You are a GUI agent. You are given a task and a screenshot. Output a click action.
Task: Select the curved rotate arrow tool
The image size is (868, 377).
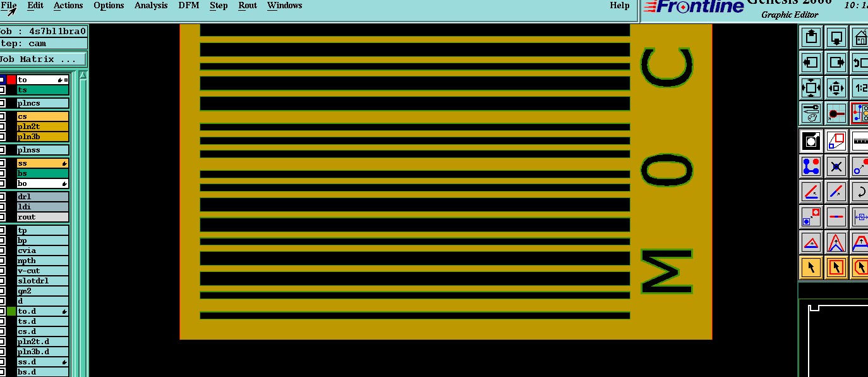click(860, 191)
